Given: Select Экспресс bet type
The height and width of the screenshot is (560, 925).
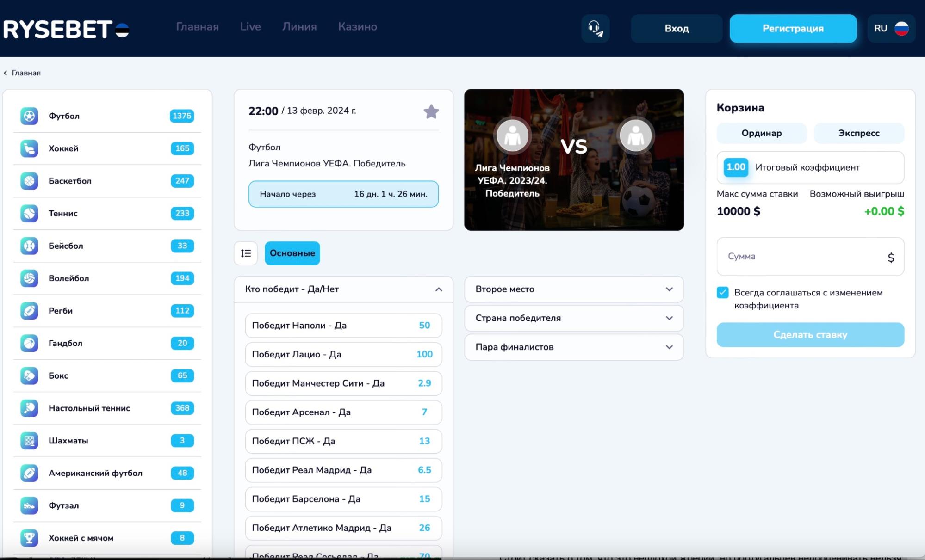Looking at the screenshot, I should pos(859,133).
